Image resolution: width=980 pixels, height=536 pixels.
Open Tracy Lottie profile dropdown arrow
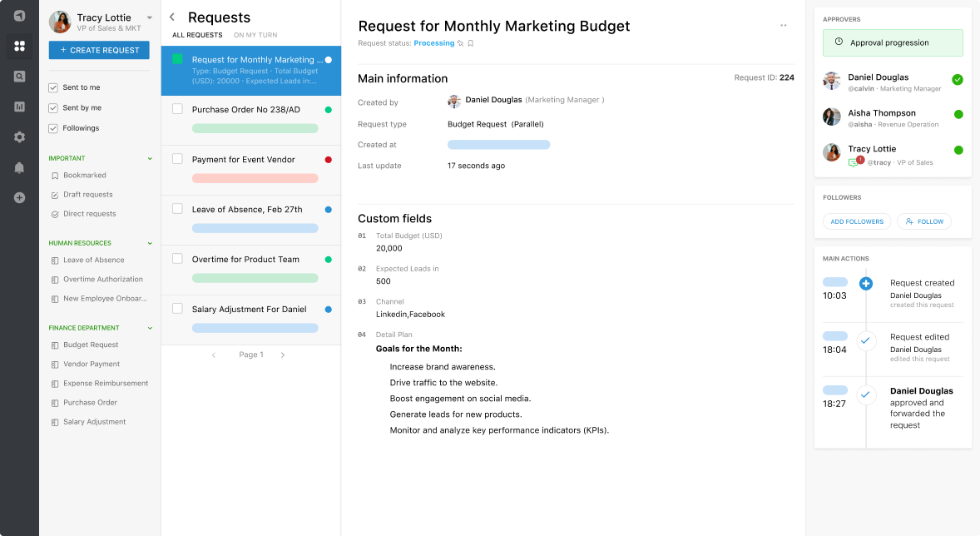[x=150, y=17]
